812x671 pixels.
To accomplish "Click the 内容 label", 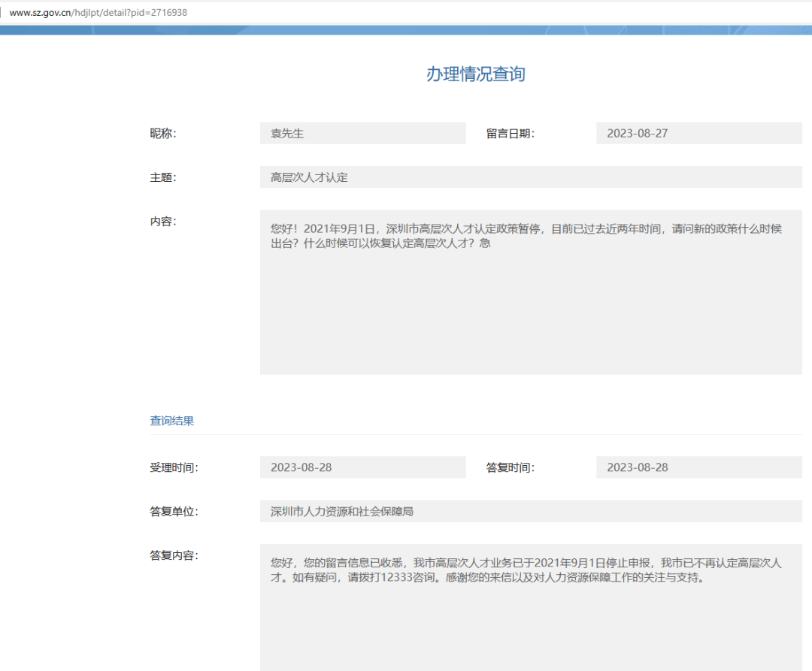I will coord(163,222).
